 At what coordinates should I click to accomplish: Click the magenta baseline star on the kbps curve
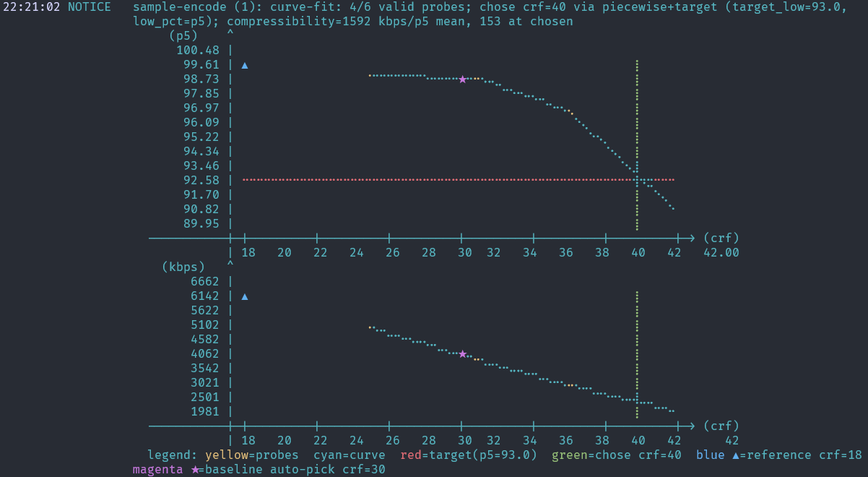click(462, 353)
